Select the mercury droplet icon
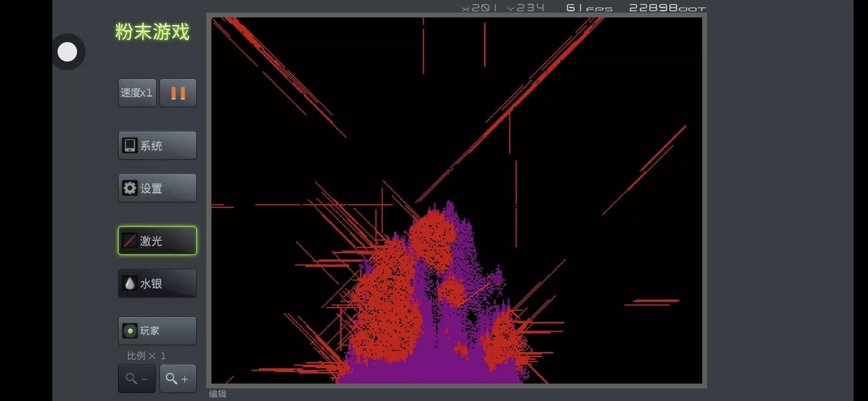 point(130,284)
